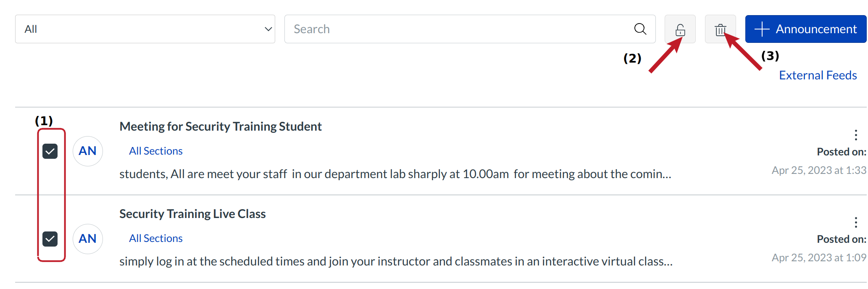This screenshot has width=868, height=289.
Task: Open the External Feeds link
Action: coord(818,75)
